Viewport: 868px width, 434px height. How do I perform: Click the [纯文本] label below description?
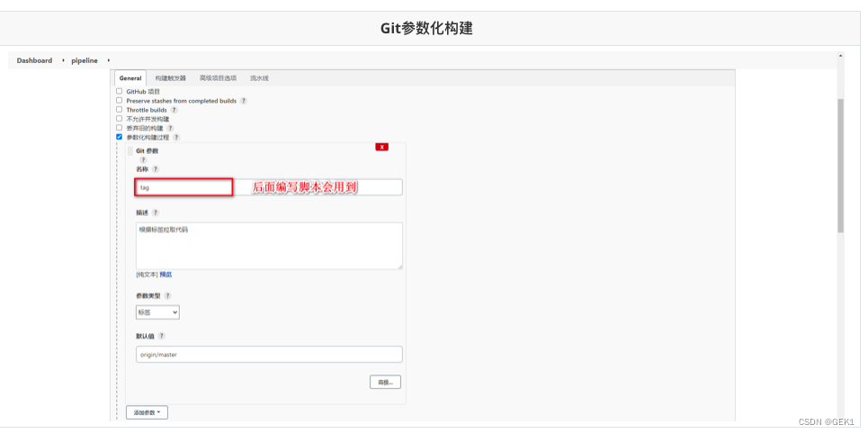coord(147,275)
